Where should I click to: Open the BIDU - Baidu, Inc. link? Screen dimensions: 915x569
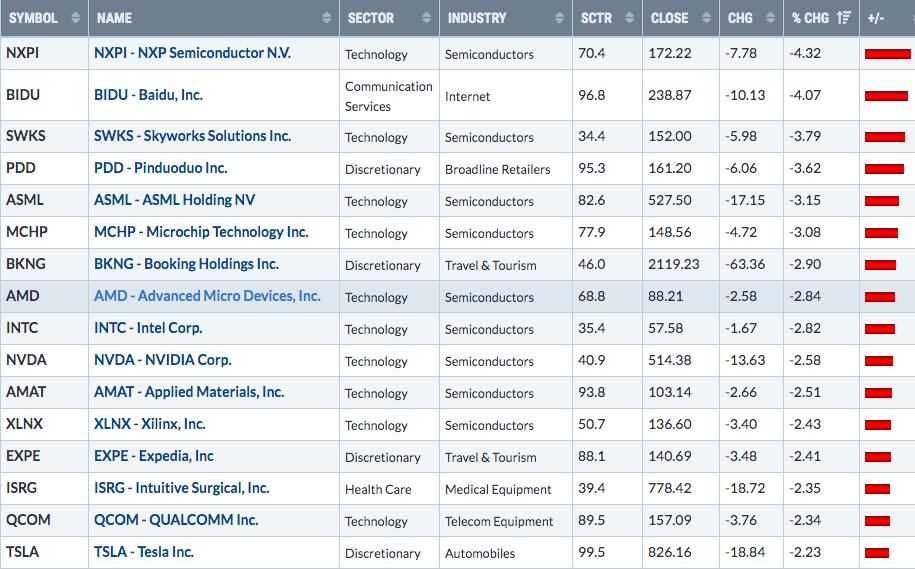tap(148, 95)
